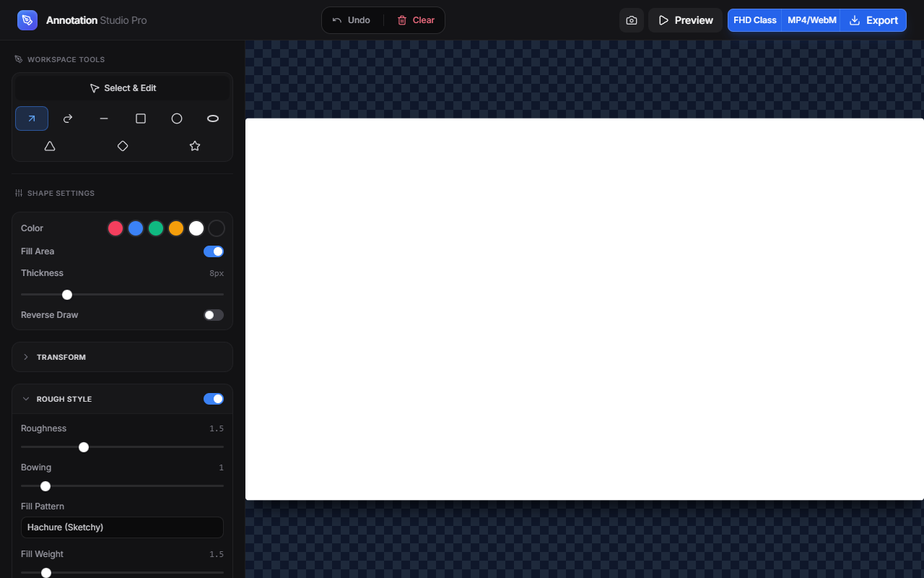The width and height of the screenshot is (924, 578).
Task: Disable the Fill Area toggle
Action: (x=214, y=251)
